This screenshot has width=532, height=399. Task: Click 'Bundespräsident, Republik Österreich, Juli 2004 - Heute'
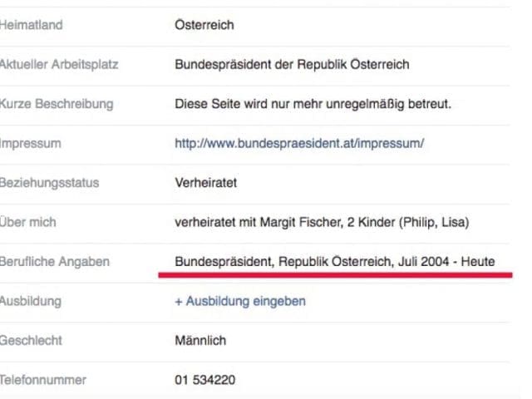(335, 262)
